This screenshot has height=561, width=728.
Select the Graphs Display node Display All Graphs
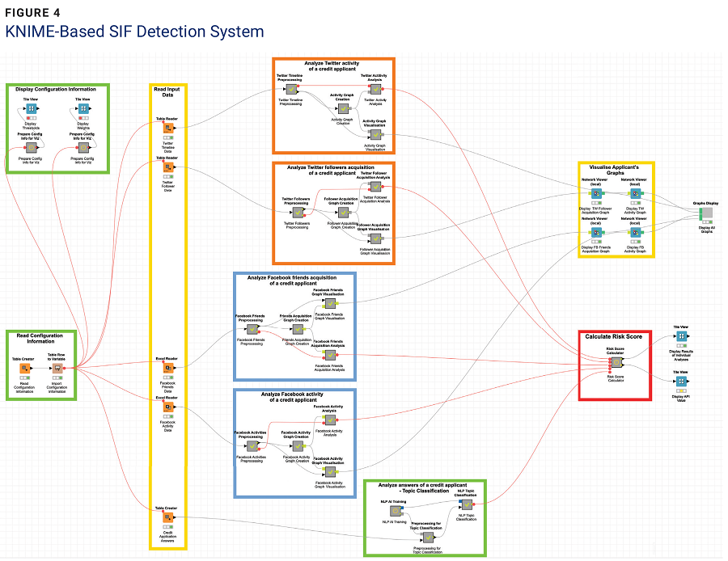click(x=707, y=213)
